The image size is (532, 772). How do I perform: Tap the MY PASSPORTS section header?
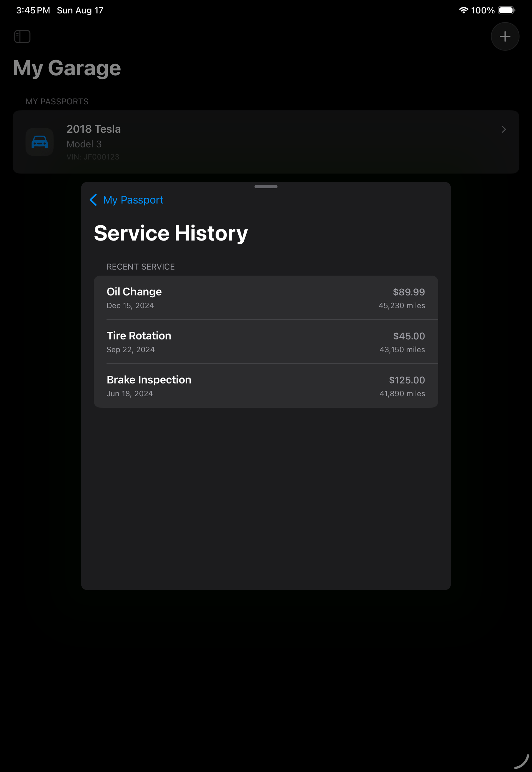(x=57, y=101)
